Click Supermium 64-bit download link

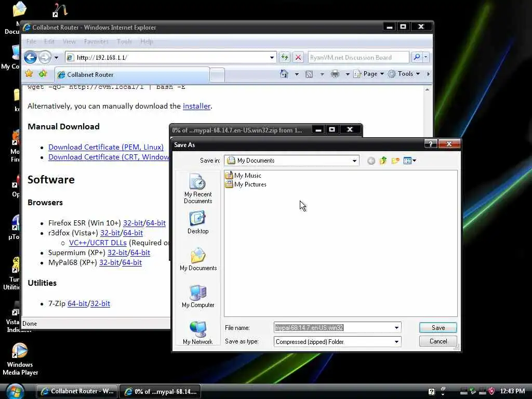(x=140, y=252)
